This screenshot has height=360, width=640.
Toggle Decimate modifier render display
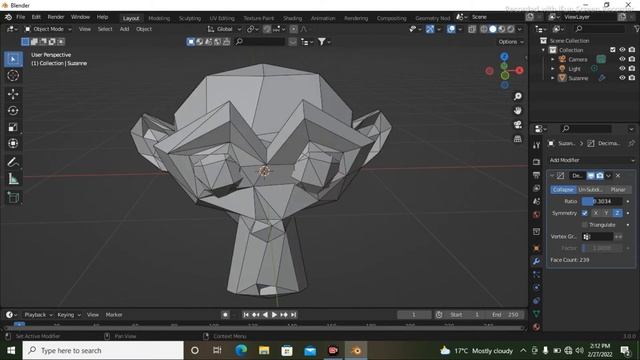pos(600,176)
